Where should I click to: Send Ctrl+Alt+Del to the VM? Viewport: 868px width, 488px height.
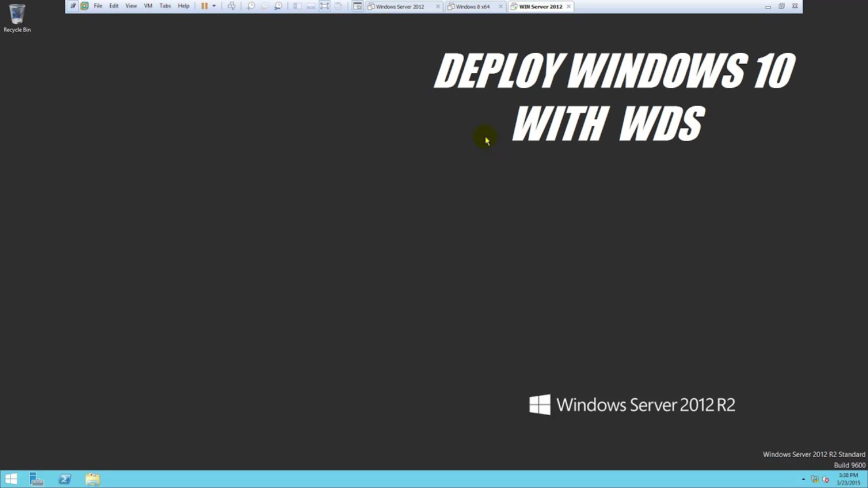[231, 6]
